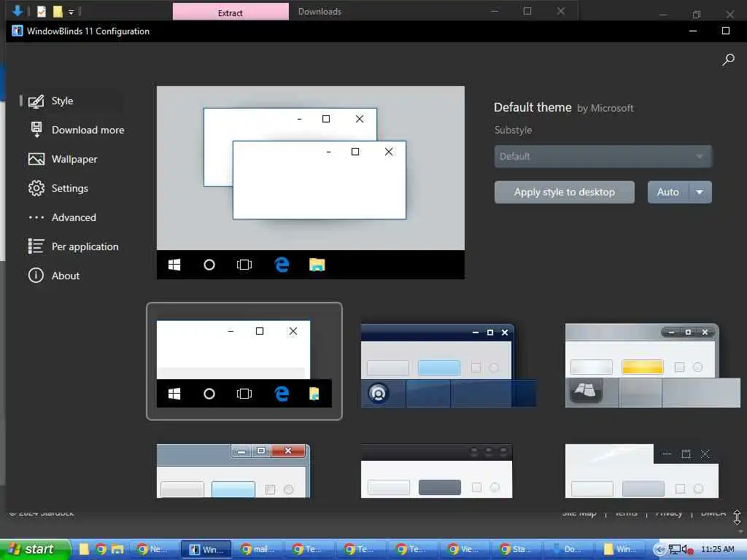Image resolution: width=747 pixels, height=560 pixels.
Task: Click the blue down-arrow icon in Explorer toolbar
Action: [18, 10]
